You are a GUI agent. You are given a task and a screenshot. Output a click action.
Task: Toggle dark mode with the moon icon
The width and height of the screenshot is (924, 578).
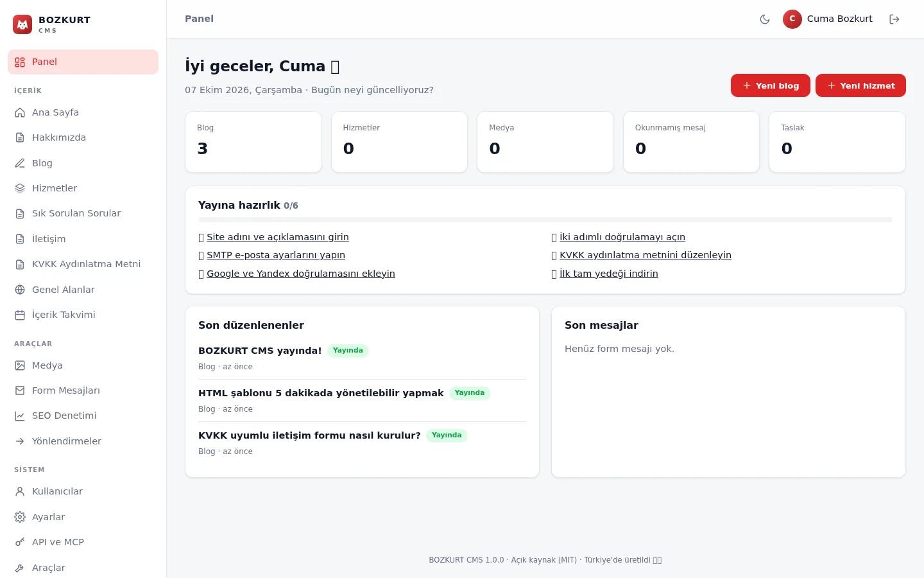point(765,19)
